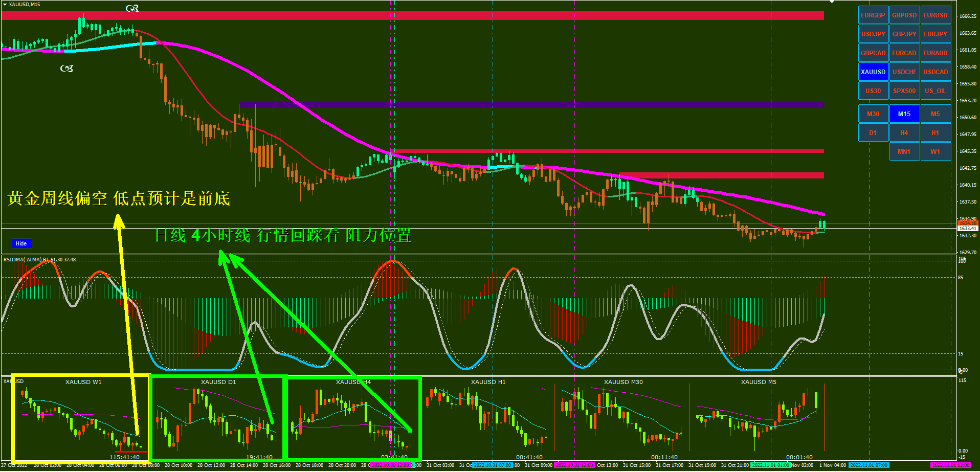
Task: Click the green '2022.11.01 01:00' time marker
Action: [x=771, y=465]
